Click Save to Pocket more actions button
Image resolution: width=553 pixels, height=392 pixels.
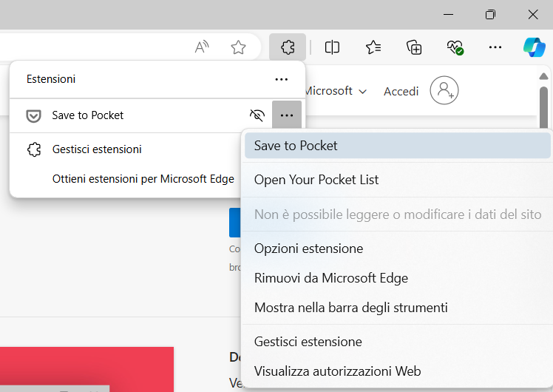pos(287,115)
